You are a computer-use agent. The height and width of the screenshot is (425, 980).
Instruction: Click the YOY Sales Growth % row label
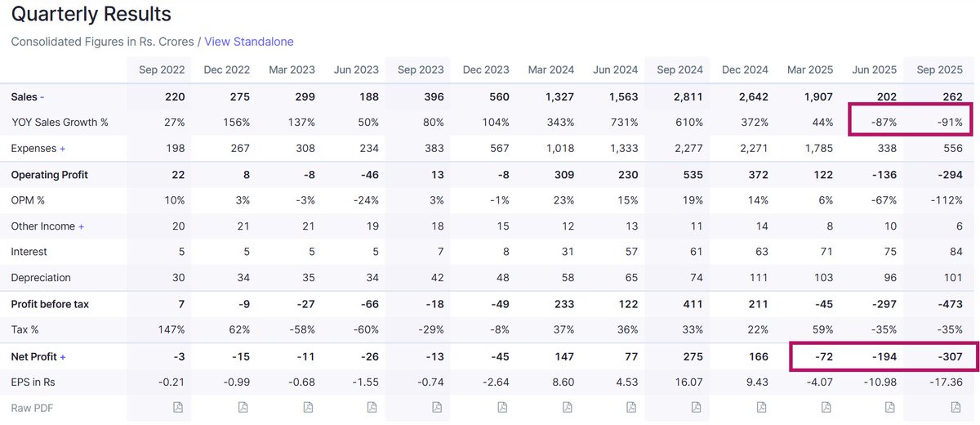coord(60,123)
